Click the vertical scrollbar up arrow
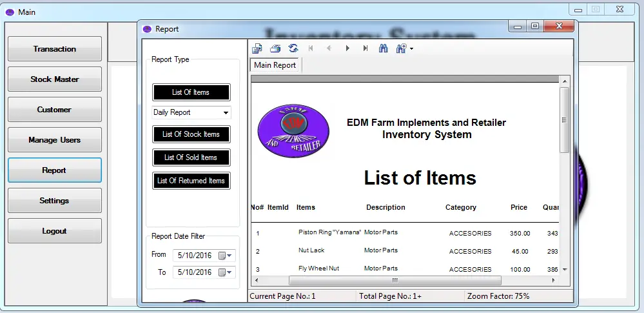Screen dimensions: 644x313 (564, 81)
